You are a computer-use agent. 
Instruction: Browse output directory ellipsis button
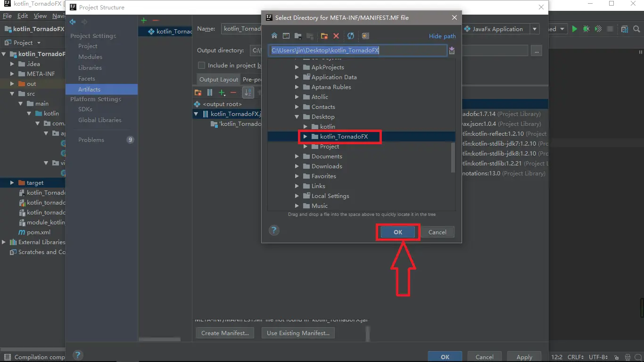pyautogui.click(x=537, y=50)
